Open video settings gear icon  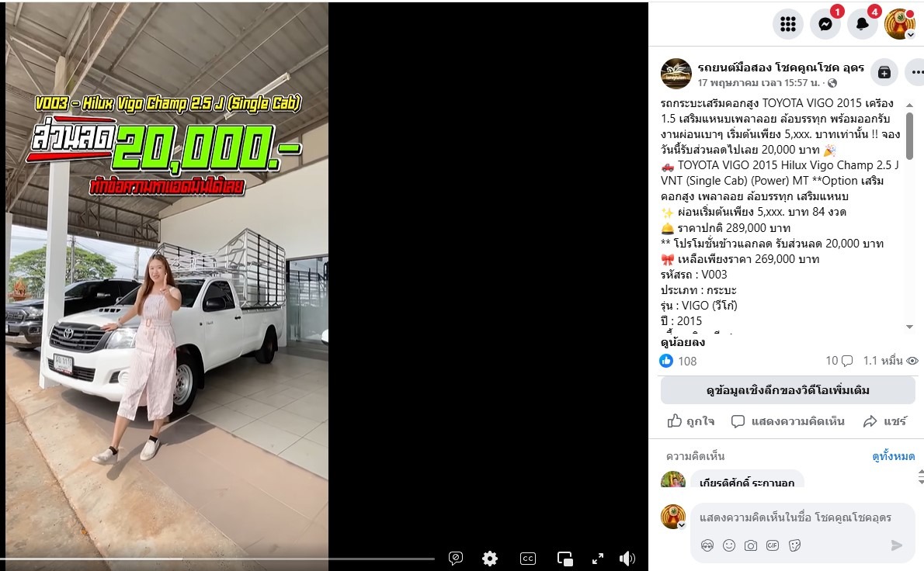pos(490,558)
